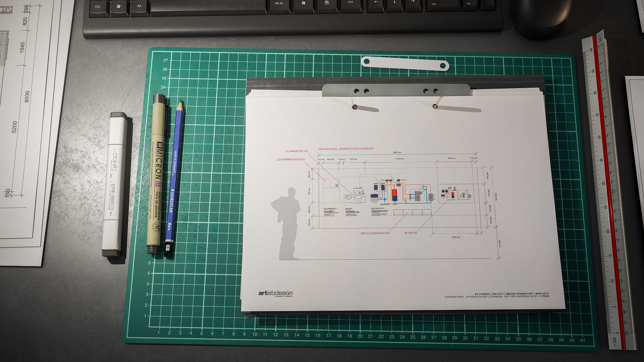Click the down arrow key

click(x=394, y=3)
